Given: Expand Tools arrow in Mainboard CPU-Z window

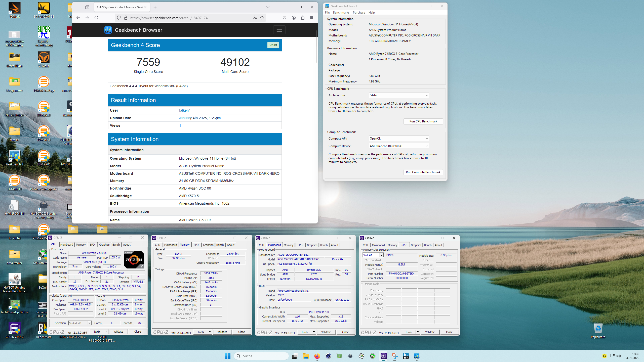Looking at the screenshot, I should (x=314, y=332).
